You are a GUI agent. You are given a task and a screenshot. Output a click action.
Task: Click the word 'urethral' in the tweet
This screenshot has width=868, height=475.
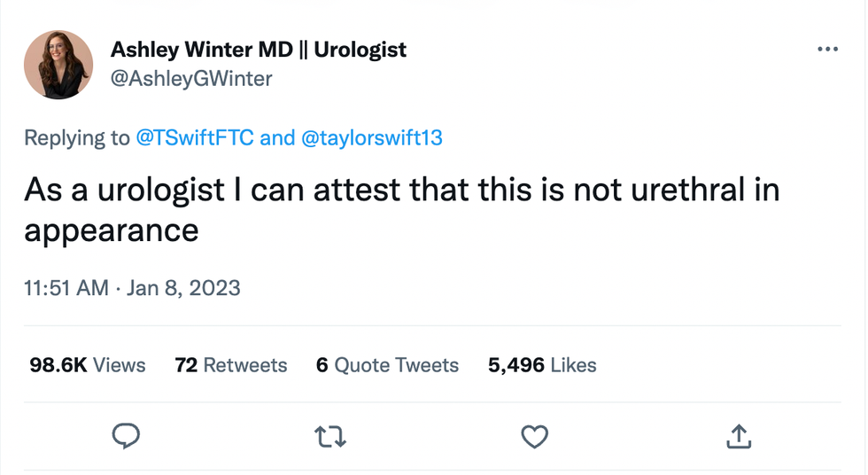(x=678, y=190)
